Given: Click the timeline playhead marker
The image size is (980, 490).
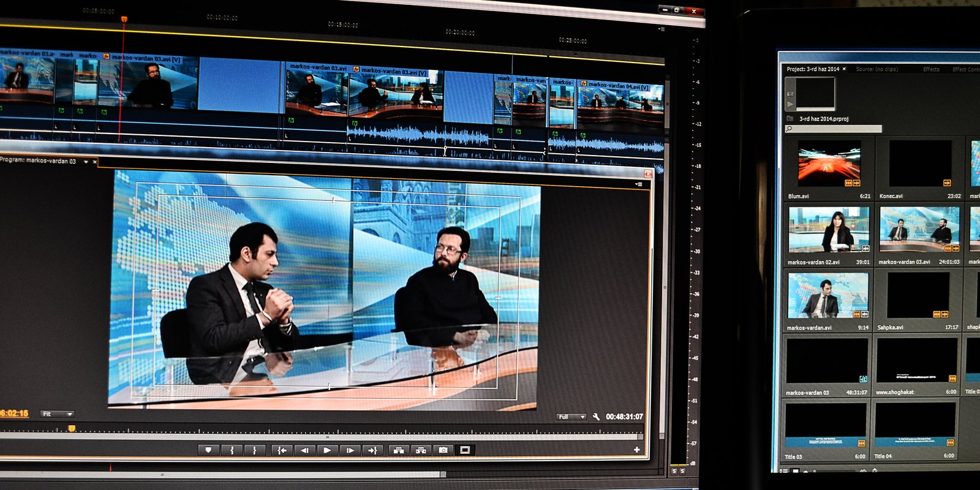Looking at the screenshot, I should coord(124,20).
